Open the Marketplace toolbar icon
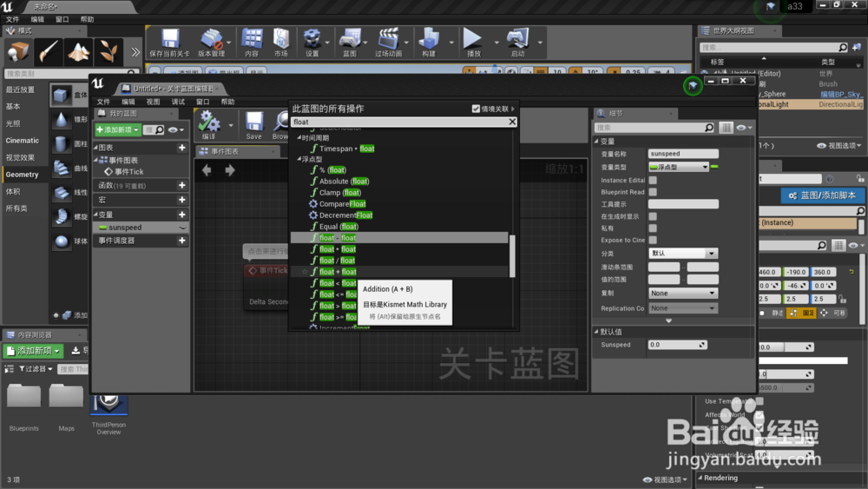 click(280, 39)
